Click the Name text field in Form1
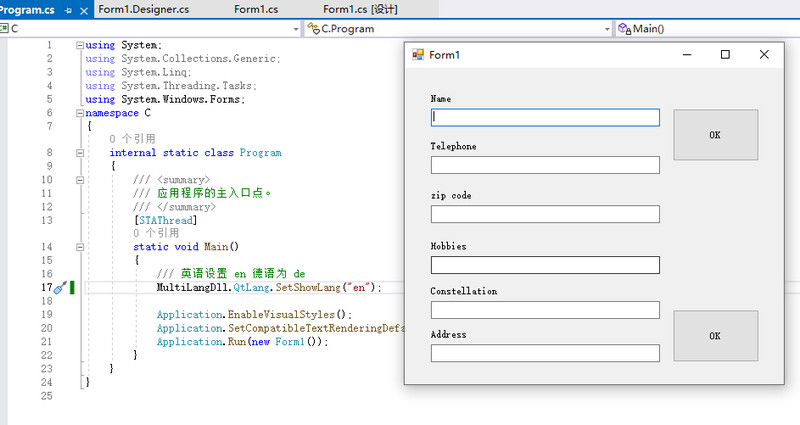This screenshot has width=800, height=425. (x=545, y=117)
